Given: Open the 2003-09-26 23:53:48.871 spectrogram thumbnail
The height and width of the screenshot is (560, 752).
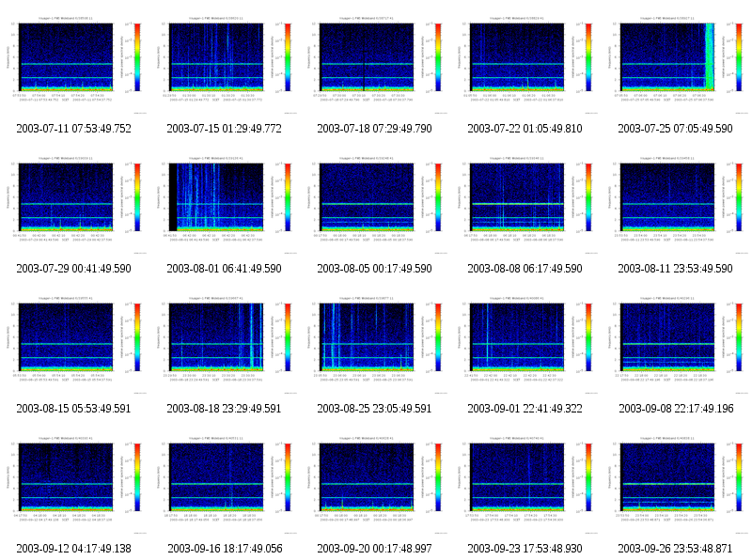Looking at the screenshot, I should click(x=675, y=484).
